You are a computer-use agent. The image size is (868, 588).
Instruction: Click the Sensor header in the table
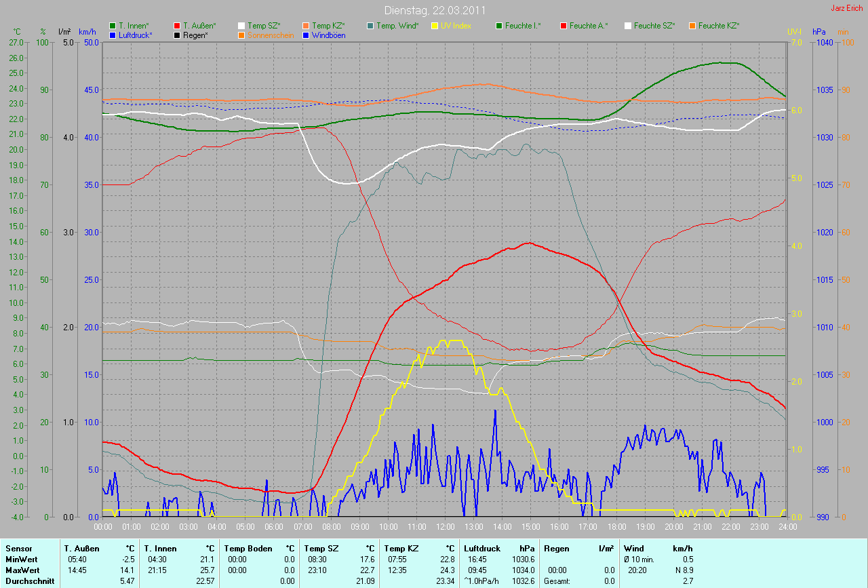point(18,548)
